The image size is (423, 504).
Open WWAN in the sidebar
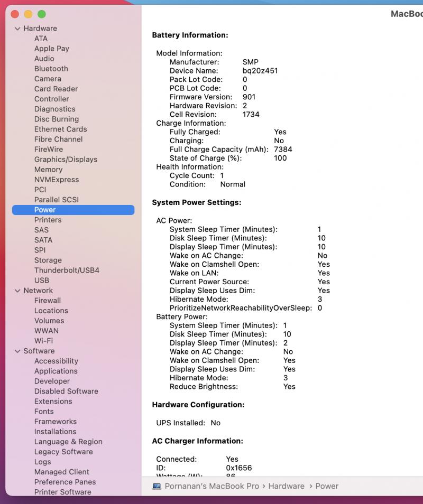tap(47, 331)
